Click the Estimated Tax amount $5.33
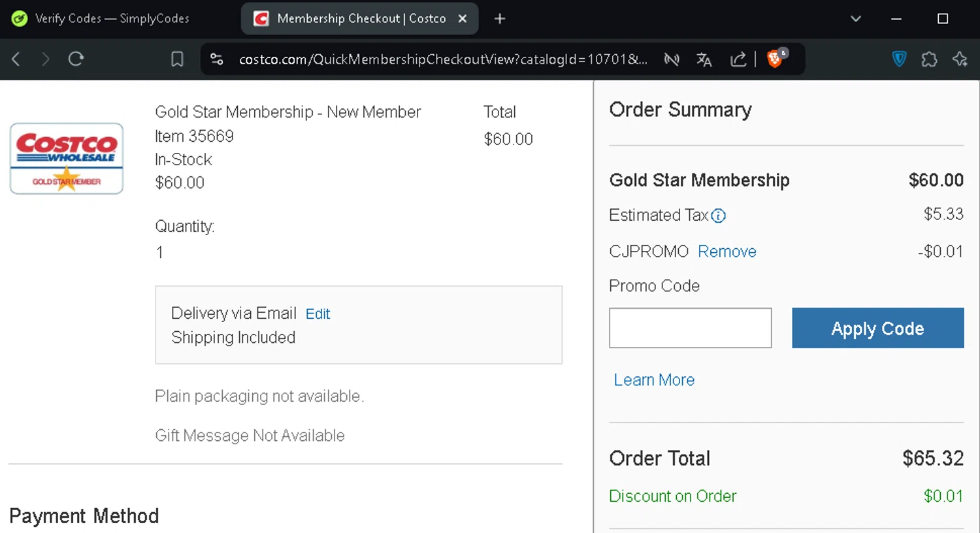The image size is (980, 533). coord(943,214)
